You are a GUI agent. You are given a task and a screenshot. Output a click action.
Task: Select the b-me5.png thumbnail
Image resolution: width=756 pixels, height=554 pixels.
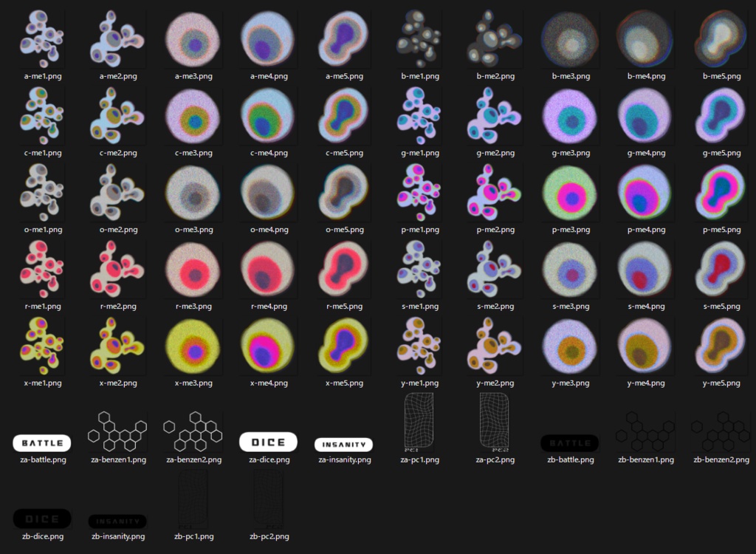click(x=721, y=39)
